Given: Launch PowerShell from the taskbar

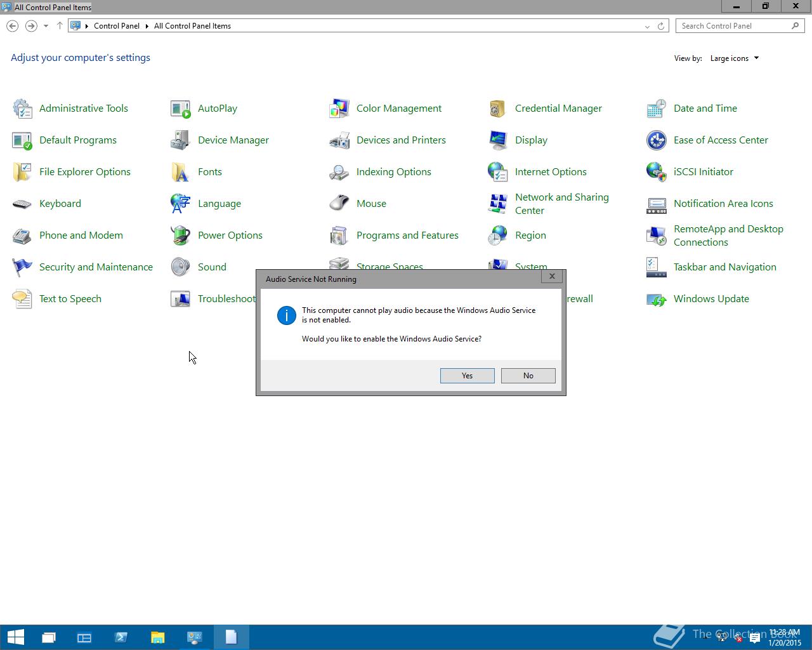Looking at the screenshot, I should [x=121, y=637].
